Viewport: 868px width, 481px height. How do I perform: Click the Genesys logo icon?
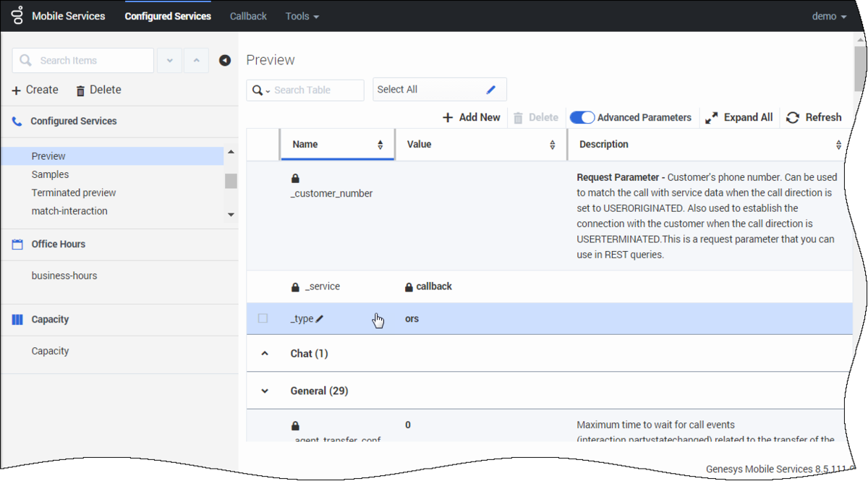click(x=17, y=15)
